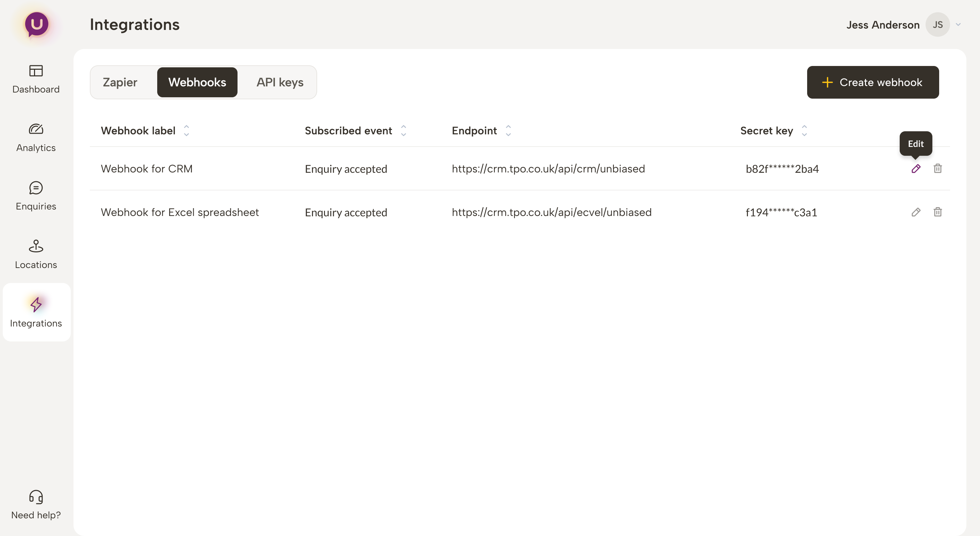Viewport: 980px width, 536px height.
Task: Switch to the API keys tab
Action: pos(280,82)
